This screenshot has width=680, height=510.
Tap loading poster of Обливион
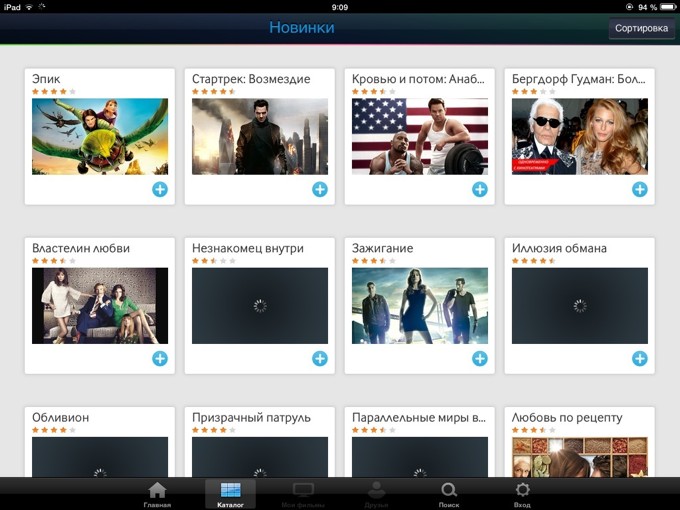point(100,457)
